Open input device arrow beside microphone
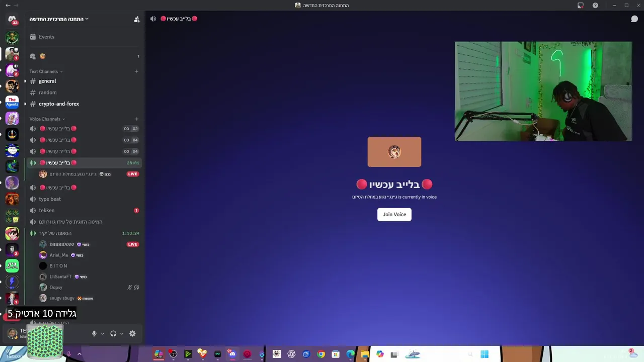644x362 pixels. 103,333
